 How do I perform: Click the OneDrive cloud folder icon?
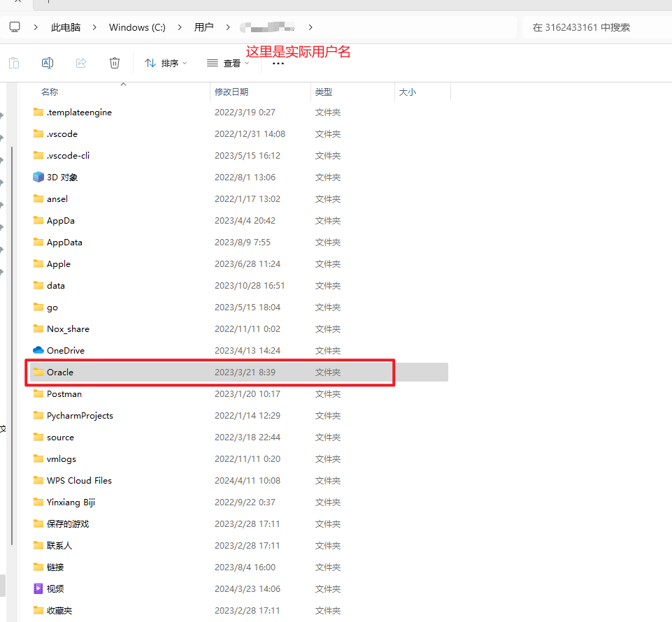point(39,350)
